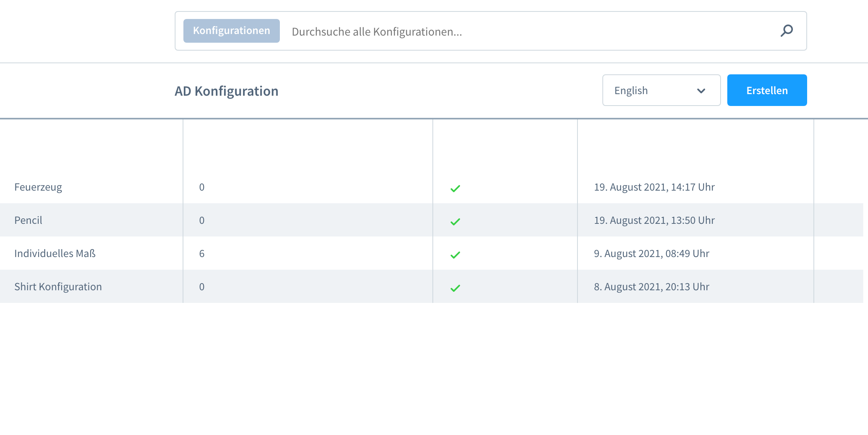Select the Pencil entry name
Image resolution: width=868 pixels, height=435 pixels.
click(28, 220)
